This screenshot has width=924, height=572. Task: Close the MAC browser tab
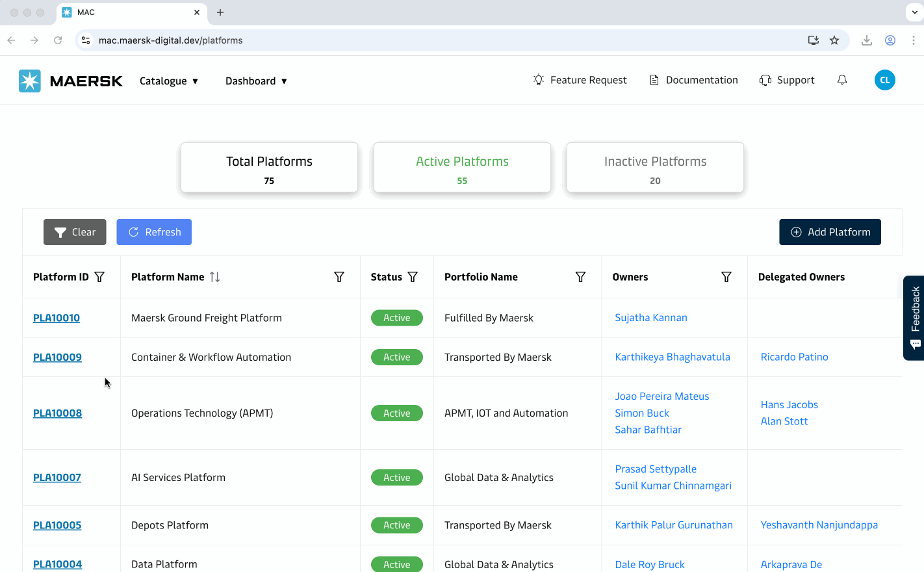(x=197, y=12)
